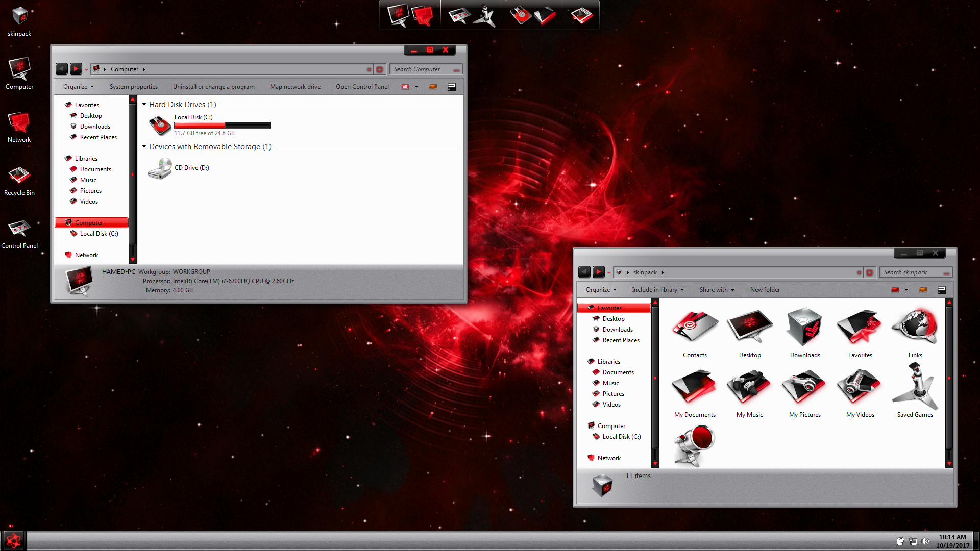
Task: Open the Include in library dropdown
Action: 657,290
